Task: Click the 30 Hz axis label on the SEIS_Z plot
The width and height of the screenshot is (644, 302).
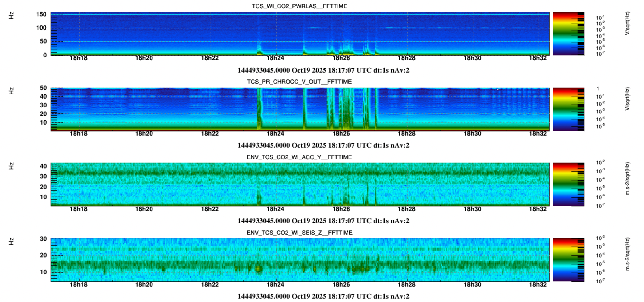Action: click(43, 239)
